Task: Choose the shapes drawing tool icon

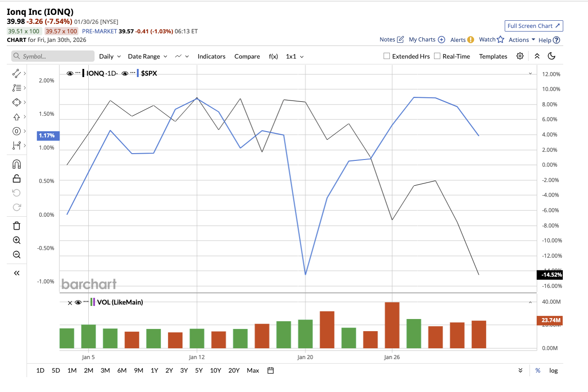Action: coord(17,102)
